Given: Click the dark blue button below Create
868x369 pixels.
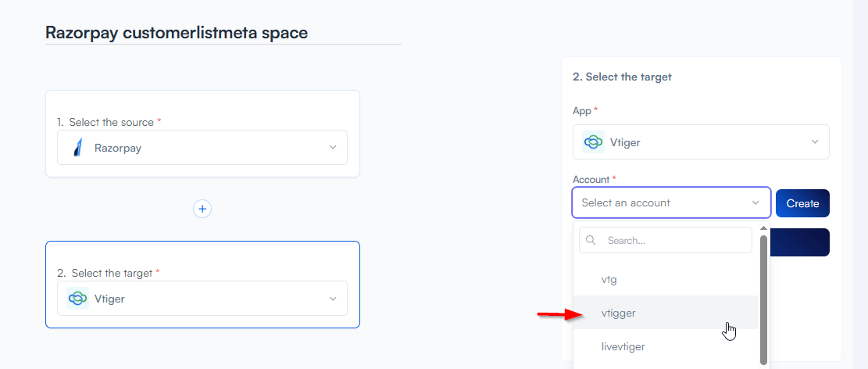Looking at the screenshot, I should [802, 242].
